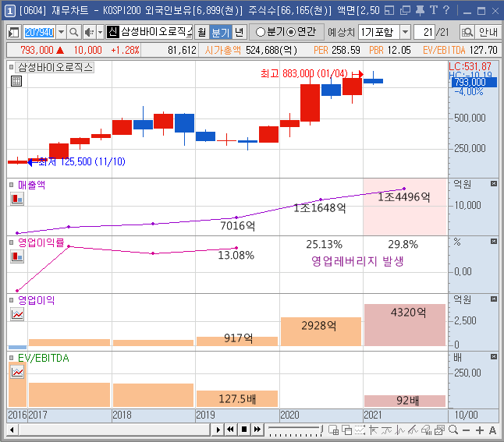The width and height of the screenshot is (504, 442).
Task: Open the price chart table icon
Action: (16, 81)
